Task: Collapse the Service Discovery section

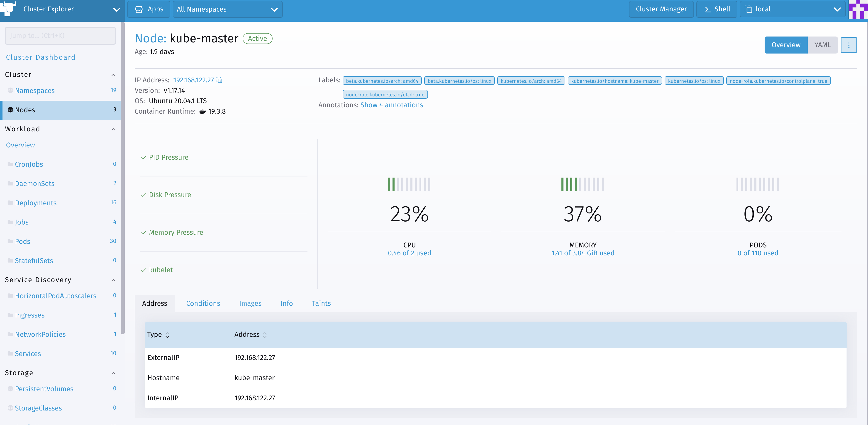Action: (113, 280)
